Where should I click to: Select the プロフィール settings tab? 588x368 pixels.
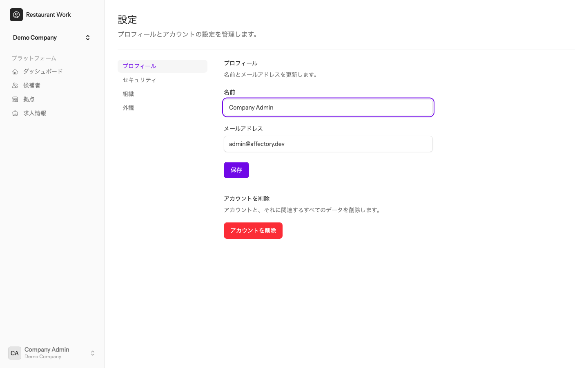tap(163, 66)
